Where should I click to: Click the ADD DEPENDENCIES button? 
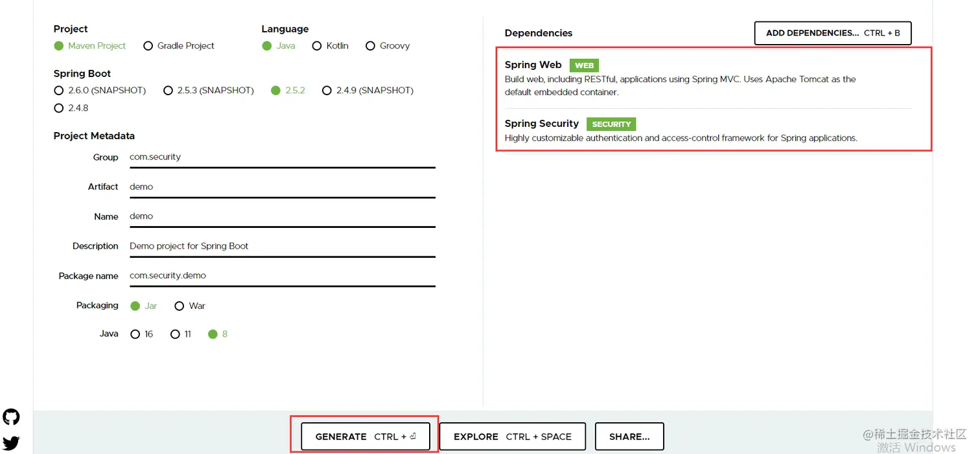point(833,33)
